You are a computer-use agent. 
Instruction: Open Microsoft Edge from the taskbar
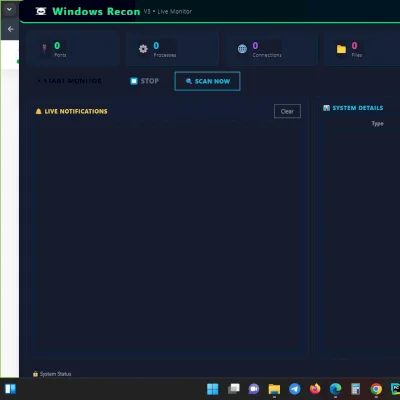click(x=335, y=389)
